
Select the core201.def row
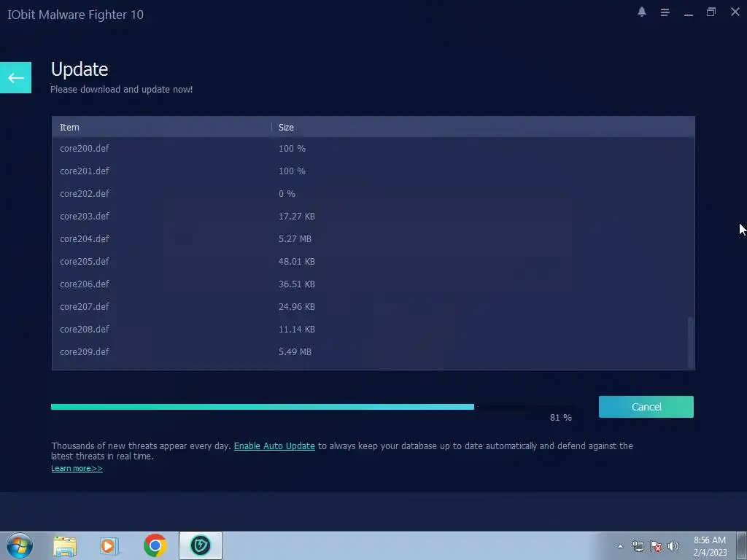373,171
